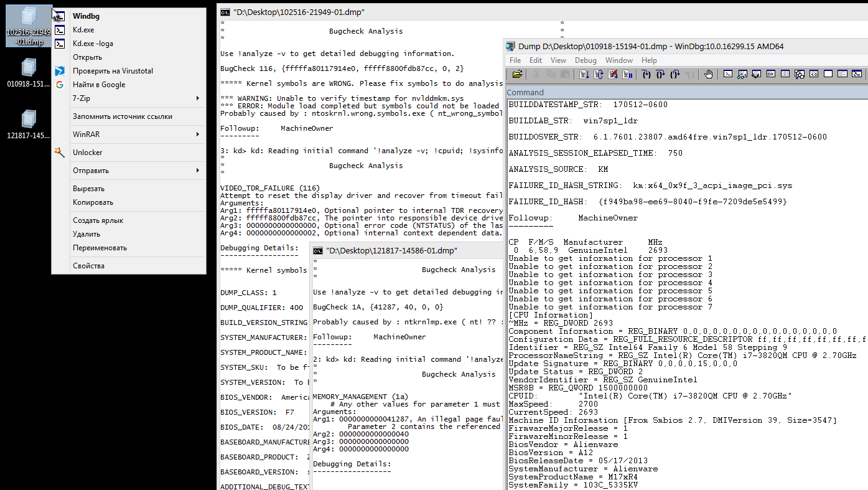
Task: Click the Restart debugging icon in WinDbg toolbar
Action: (x=599, y=74)
